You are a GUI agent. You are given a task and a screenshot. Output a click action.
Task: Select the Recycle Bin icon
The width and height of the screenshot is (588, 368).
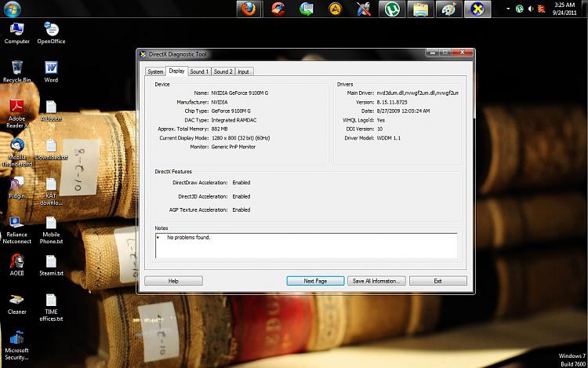click(x=17, y=71)
